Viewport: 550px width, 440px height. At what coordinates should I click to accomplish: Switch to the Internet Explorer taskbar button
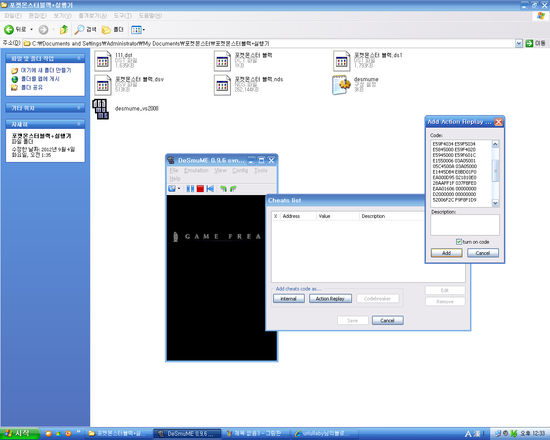[324, 434]
